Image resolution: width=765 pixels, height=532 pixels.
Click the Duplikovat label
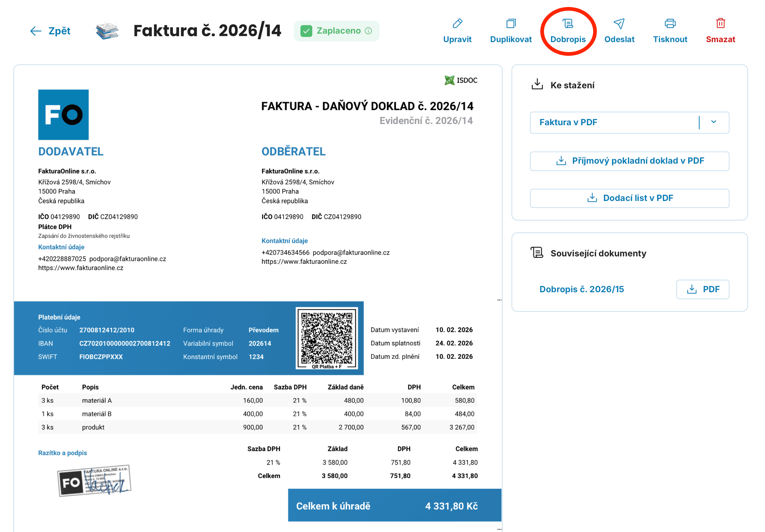coord(511,40)
